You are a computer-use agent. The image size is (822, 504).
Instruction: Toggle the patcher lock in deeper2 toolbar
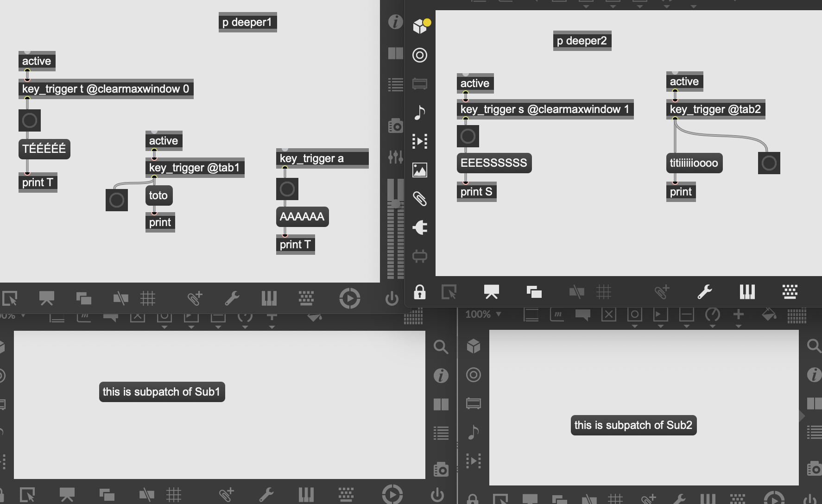420,292
